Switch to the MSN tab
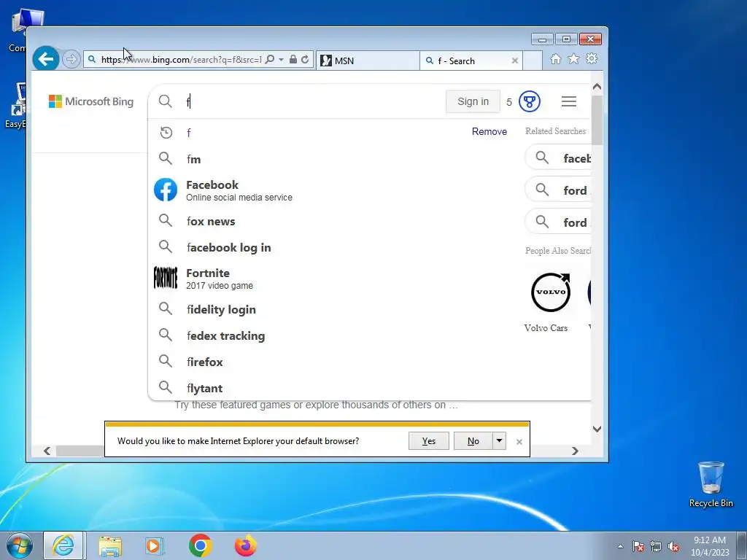Screen dimensions: 747x560 click(368, 61)
